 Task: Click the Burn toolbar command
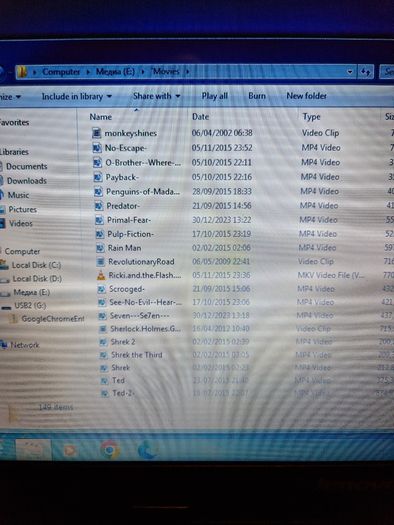(257, 96)
